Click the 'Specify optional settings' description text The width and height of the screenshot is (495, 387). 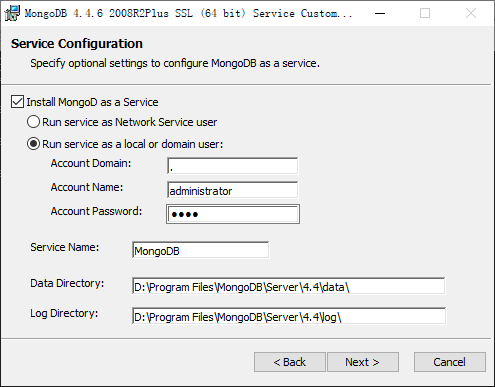(x=175, y=63)
